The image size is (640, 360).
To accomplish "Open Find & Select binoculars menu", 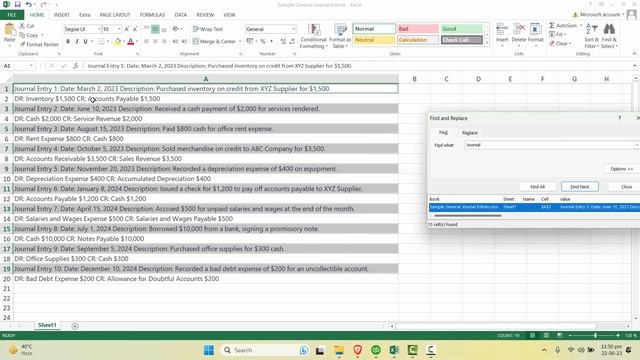I will coord(609,36).
